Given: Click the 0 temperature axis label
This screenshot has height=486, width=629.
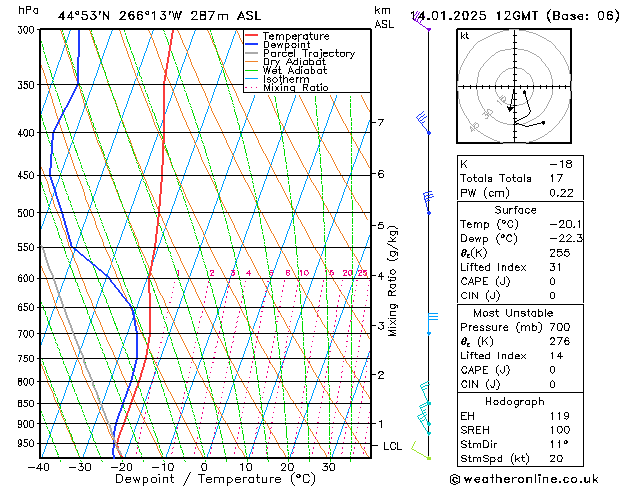Looking at the screenshot, I should click(204, 467).
